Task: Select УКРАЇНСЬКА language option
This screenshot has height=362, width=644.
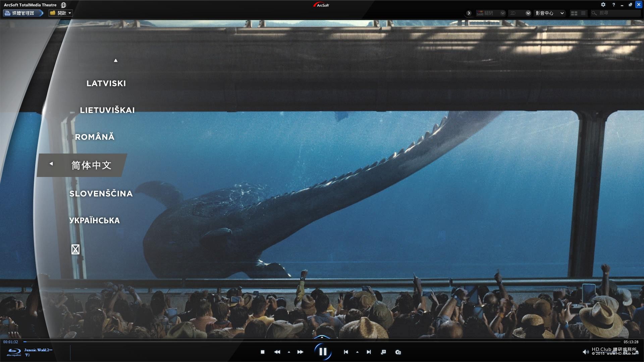Action: coord(95,220)
